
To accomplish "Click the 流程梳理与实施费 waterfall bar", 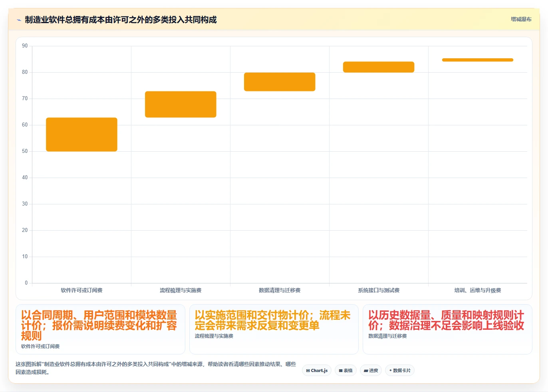I will [181, 104].
